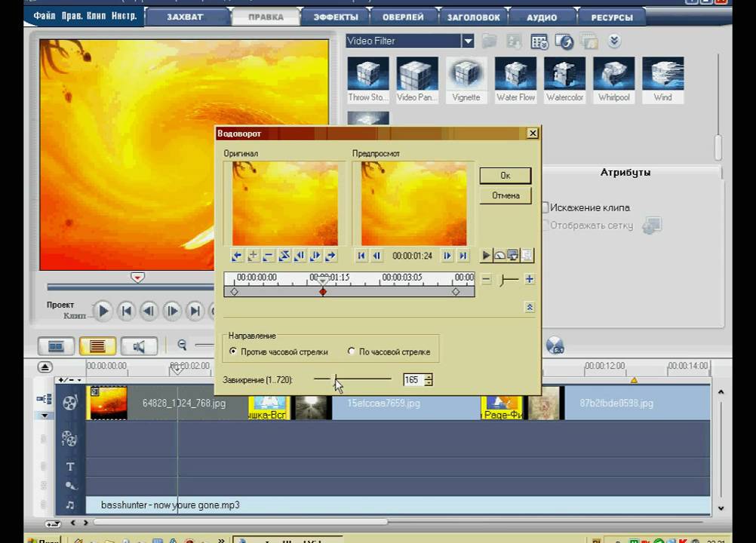
Task: Switch to Audio view
Action: [x=139, y=346]
